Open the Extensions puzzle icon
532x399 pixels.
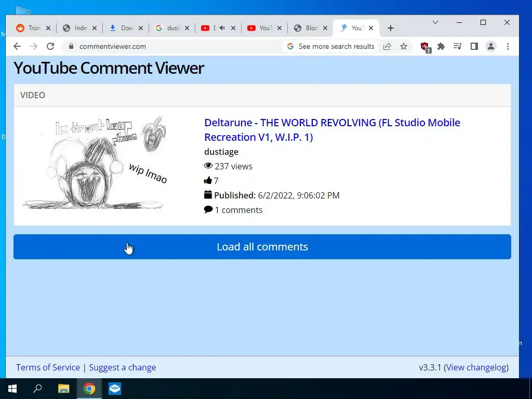pos(441,46)
